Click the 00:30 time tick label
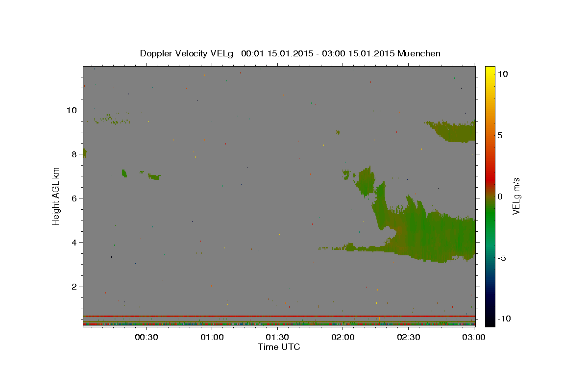 [146, 337]
